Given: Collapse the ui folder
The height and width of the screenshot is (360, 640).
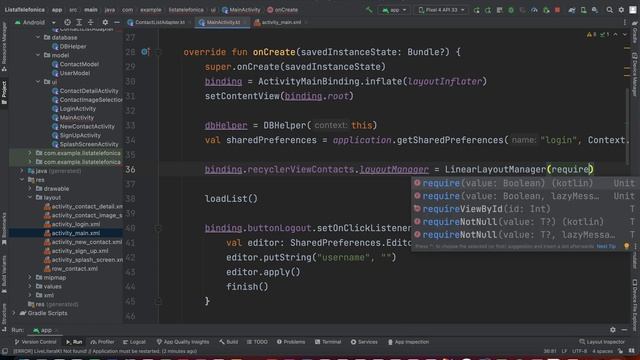Looking at the screenshot, I should tap(38, 82).
